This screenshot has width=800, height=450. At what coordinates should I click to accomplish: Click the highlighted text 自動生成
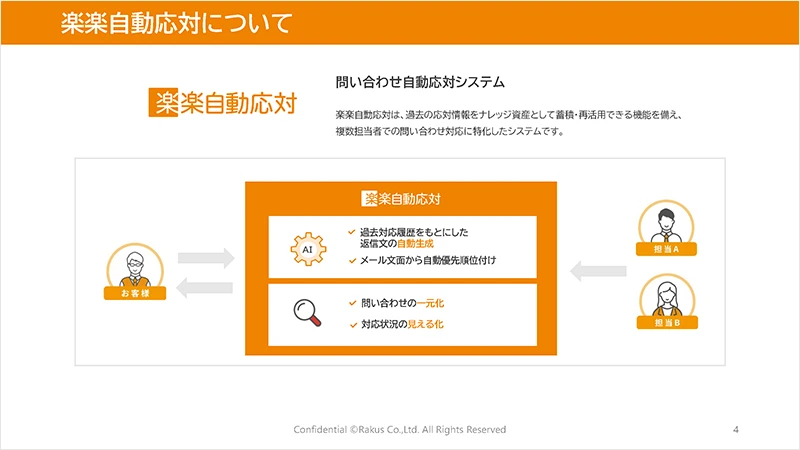tap(415, 244)
